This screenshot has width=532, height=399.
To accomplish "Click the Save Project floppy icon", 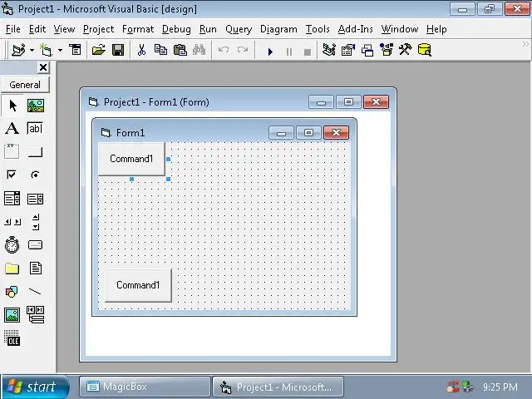I will pyautogui.click(x=118, y=50).
